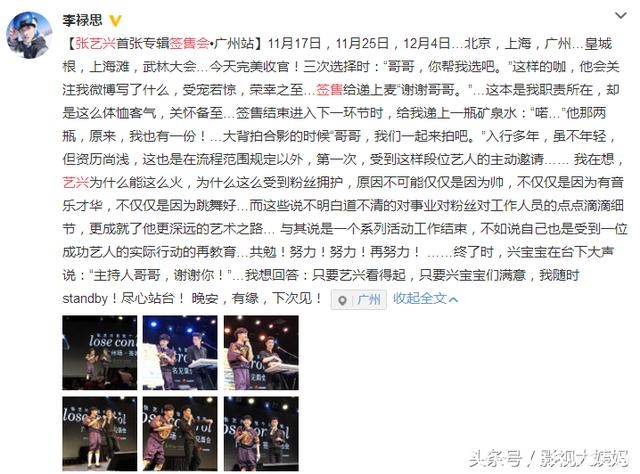640x474 pixels.
Task: Click the location pin icon before 广州
Action: (x=343, y=300)
